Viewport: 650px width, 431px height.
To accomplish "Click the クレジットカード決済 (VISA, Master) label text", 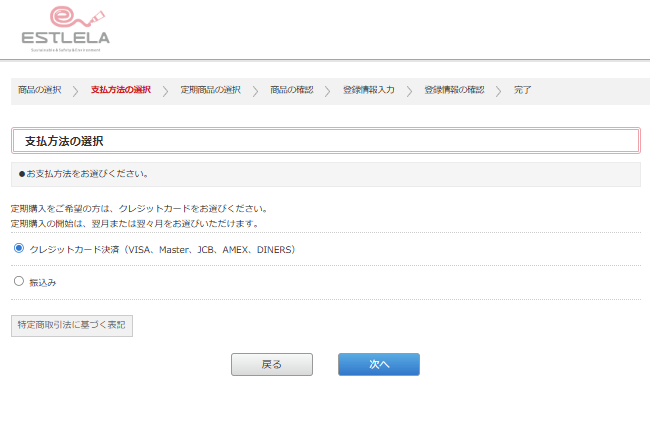I will coord(162,249).
